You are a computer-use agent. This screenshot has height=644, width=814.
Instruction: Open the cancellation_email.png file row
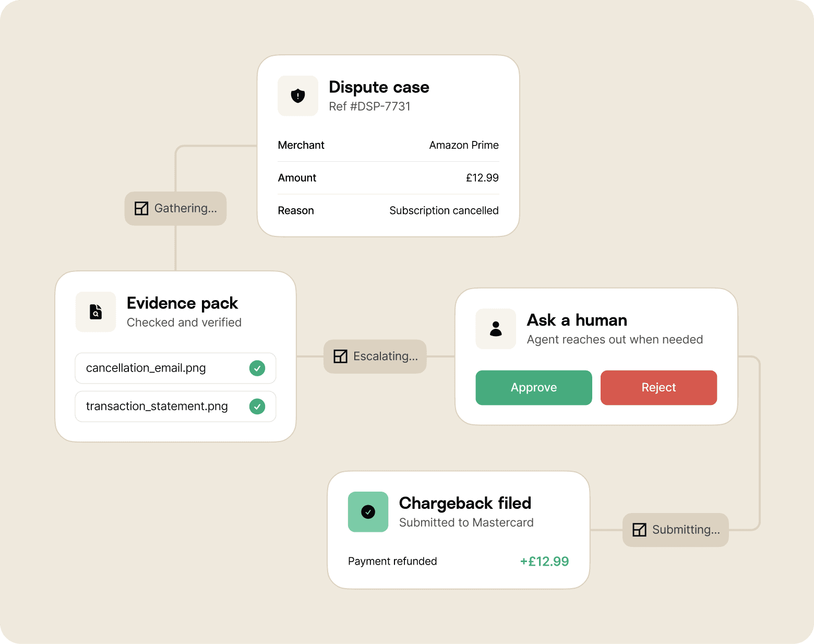tap(175, 368)
